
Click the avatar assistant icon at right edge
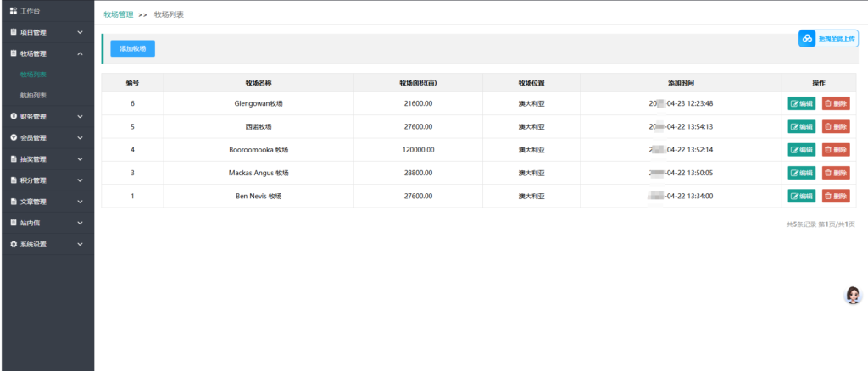tap(853, 295)
